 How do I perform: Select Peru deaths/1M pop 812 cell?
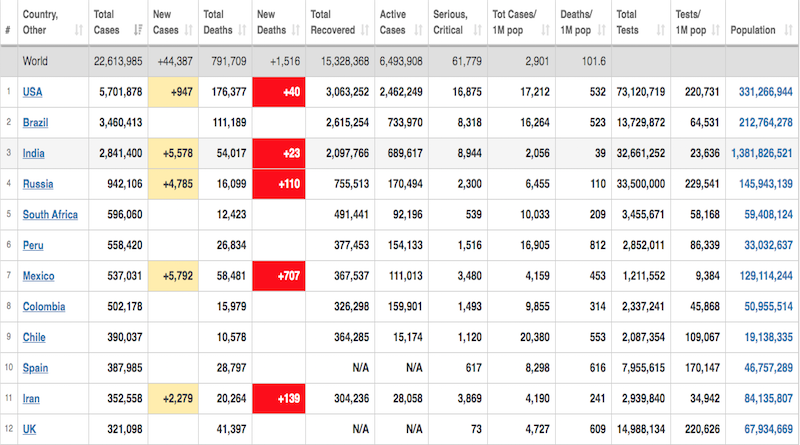583,245
